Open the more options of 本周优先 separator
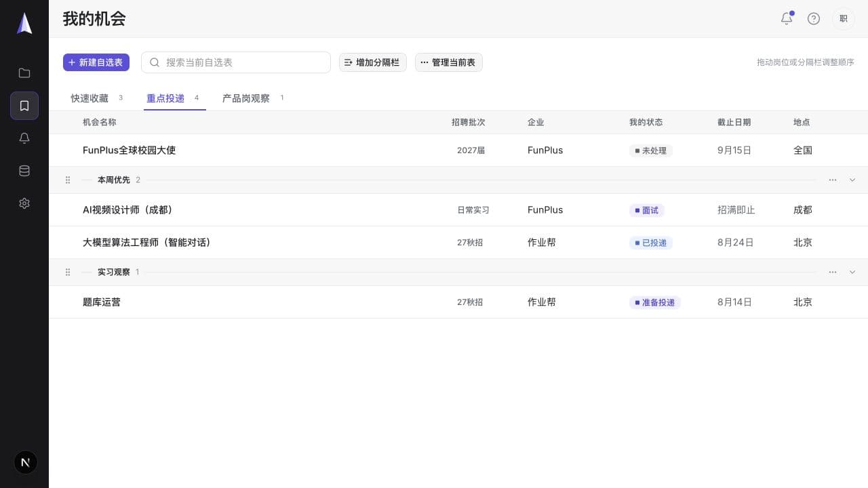This screenshot has width=868, height=488. (x=833, y=180)
